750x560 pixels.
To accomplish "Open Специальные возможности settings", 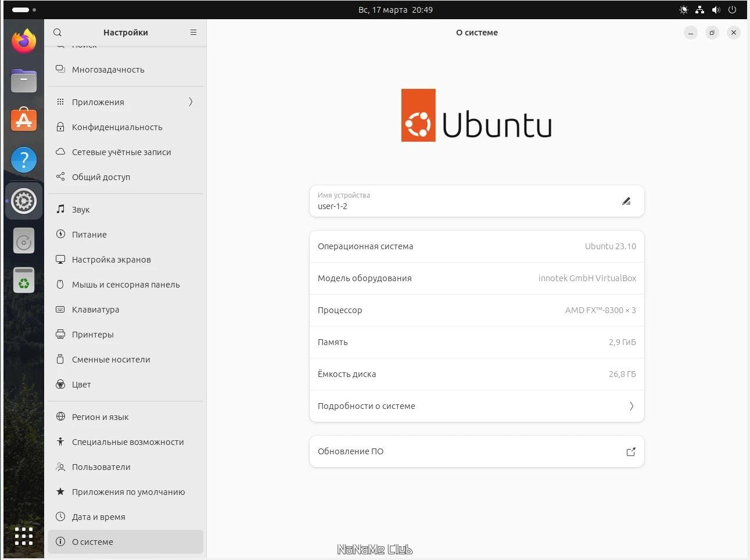I will point(125,441).
